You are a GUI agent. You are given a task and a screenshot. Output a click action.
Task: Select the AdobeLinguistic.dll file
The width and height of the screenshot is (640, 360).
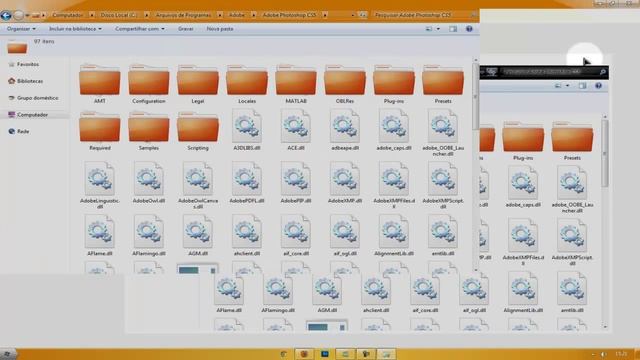tap(100, 185)
